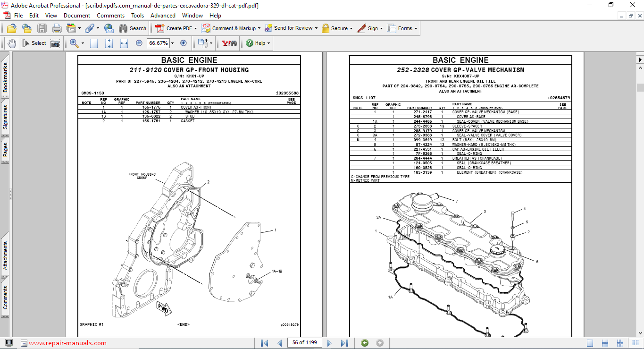Click the Fit Width icon
Viewport: 644px width, 349px height.
click(x=124, y=43)
